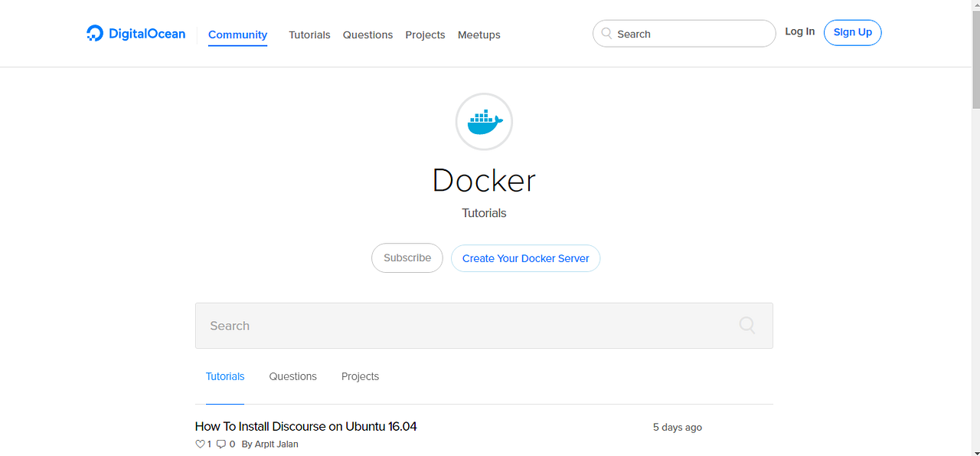Image resolution: width=980 pixels, height=456 pixels.
Task: Open Questions from the top navigation
Action: 367,34
